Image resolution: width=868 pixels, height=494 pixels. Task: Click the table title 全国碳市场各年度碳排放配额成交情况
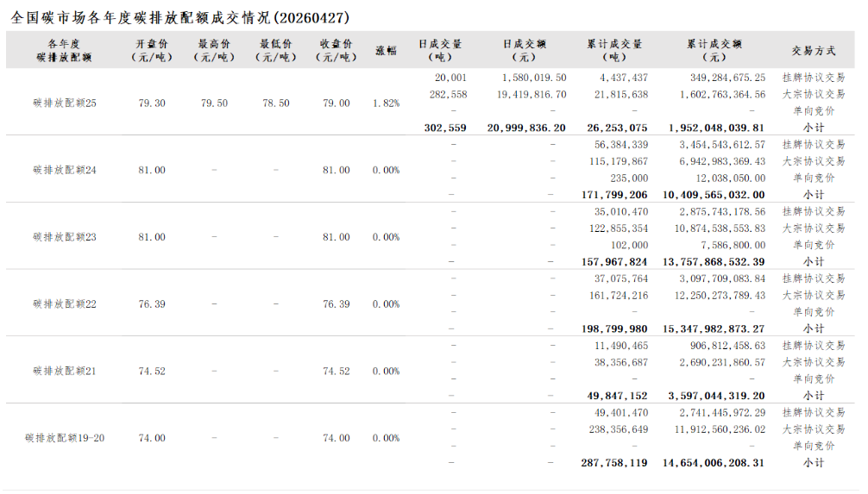(180, 17)
